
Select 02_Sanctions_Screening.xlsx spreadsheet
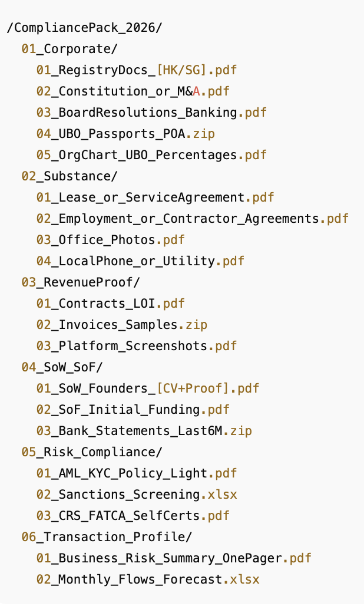click(137, 495)
